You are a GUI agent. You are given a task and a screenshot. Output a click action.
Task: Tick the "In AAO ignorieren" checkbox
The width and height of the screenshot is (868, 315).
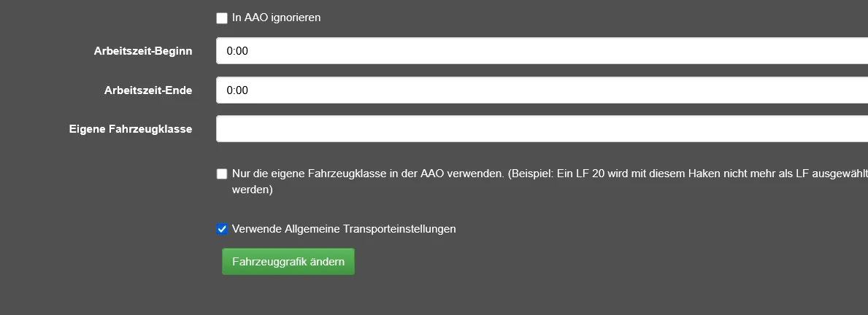click(x=222, y=17)
